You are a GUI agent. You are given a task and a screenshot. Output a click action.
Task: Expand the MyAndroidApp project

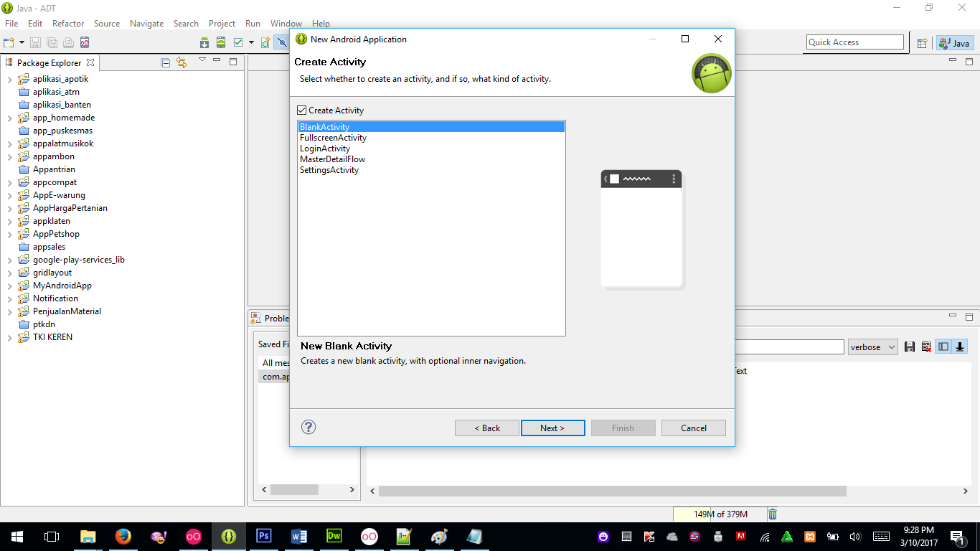(x=9, y=286)
